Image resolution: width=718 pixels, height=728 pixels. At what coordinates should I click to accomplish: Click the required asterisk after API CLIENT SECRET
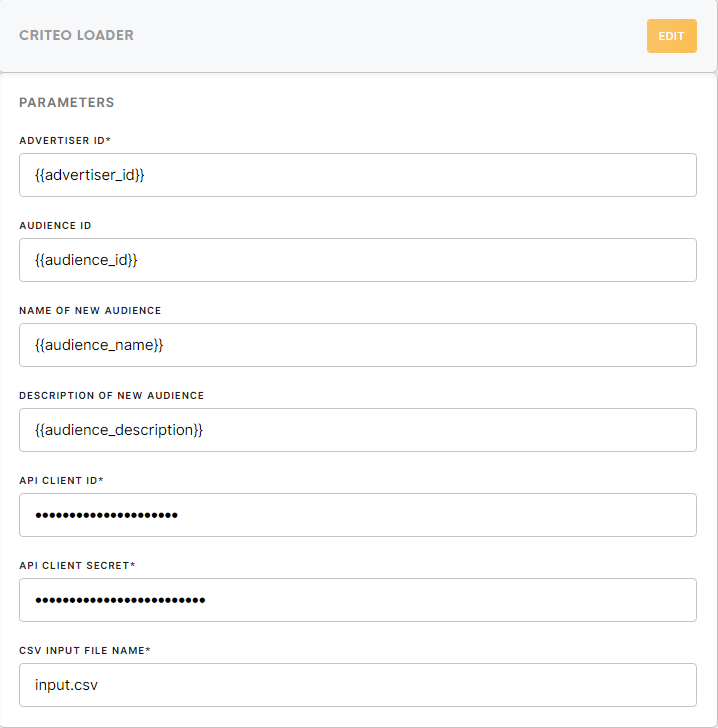(x=132, y=564)
